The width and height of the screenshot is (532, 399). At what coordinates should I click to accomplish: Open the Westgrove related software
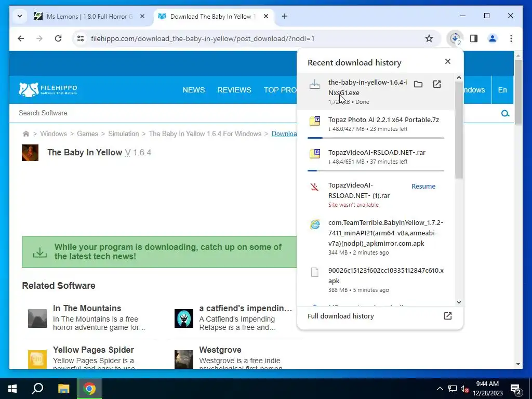220,350
